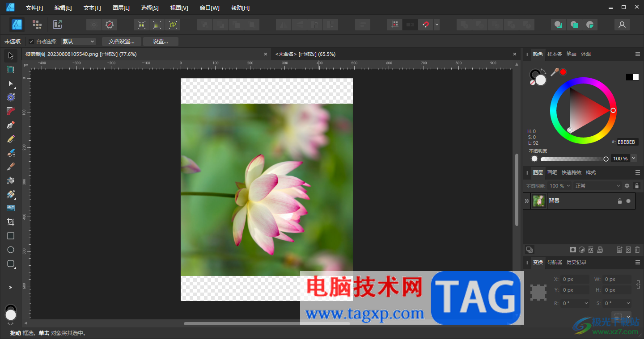644x339 pixels.
Task: Open the 自动选择 默认 dropdown
Action: coord(79,42)
